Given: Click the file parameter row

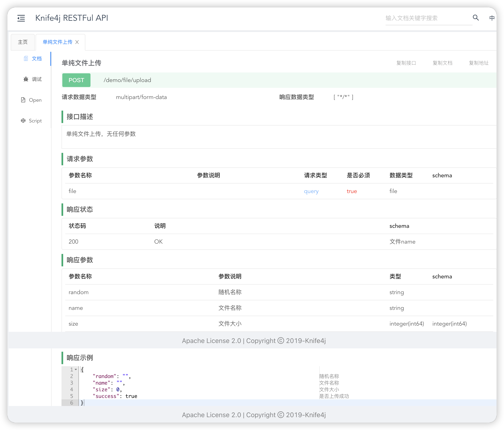Looking at the screenshot, I should pos(72,191).
